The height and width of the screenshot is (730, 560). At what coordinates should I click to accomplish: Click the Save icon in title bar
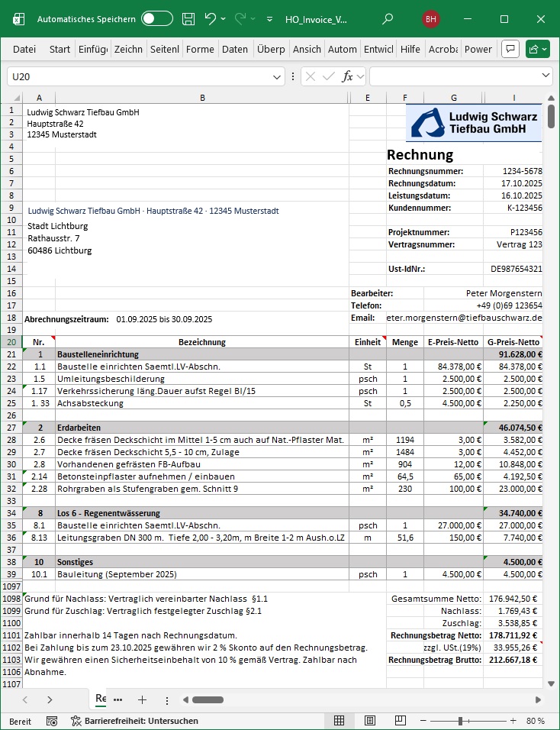click(x=188, y=19)
